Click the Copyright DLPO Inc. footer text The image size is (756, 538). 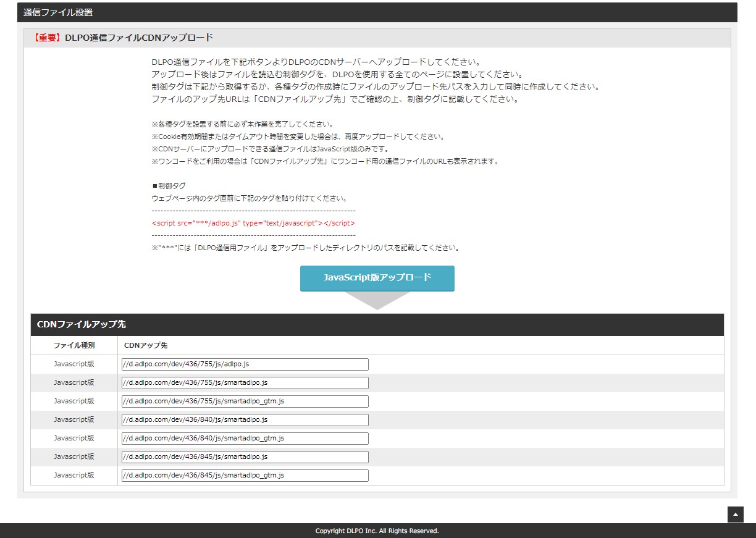pos(377,531)
